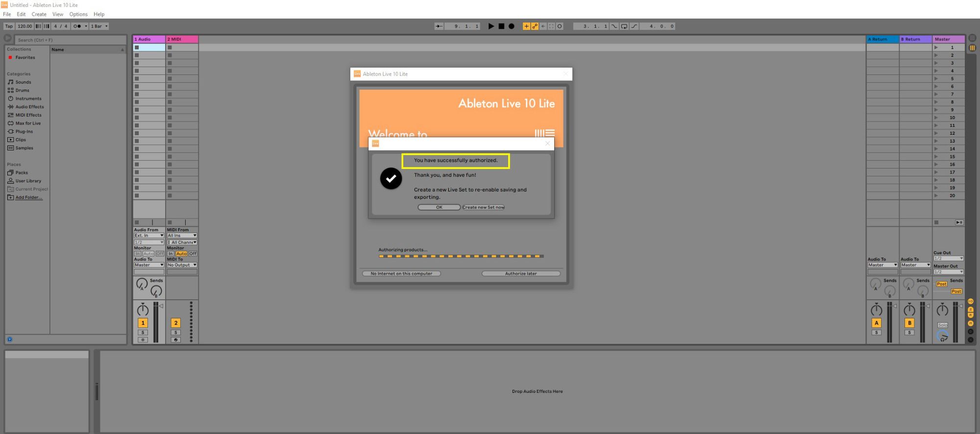This screenshot has width=980, height=434.
Task: Open the 1 Bar quantization dropdown
Action: [x=99, y=26]
